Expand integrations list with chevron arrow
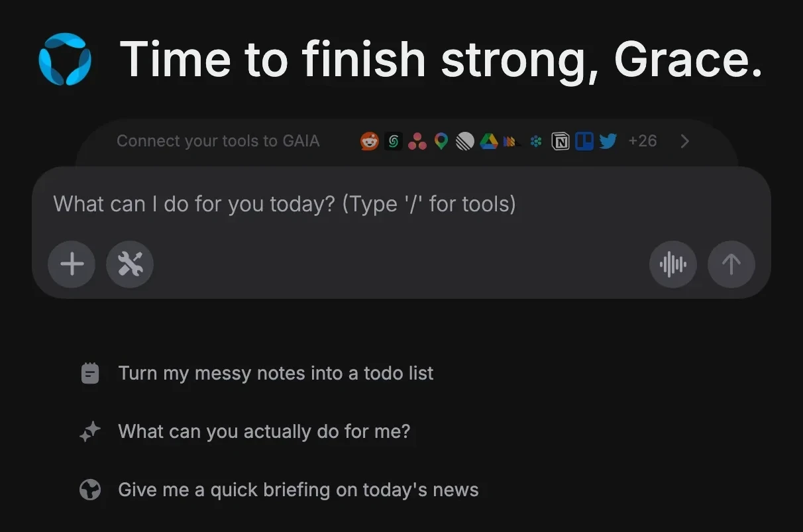803x532 pixels. pyautogui.click(x=685, y=141)
